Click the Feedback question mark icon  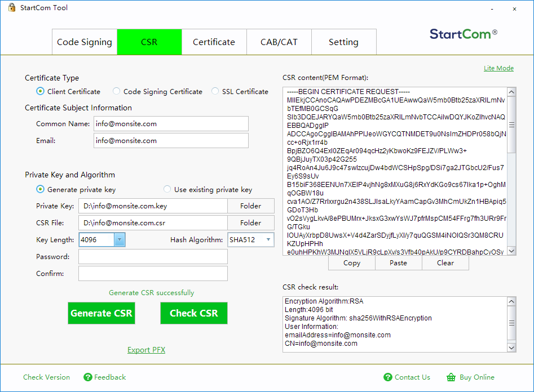coord(88,377)
